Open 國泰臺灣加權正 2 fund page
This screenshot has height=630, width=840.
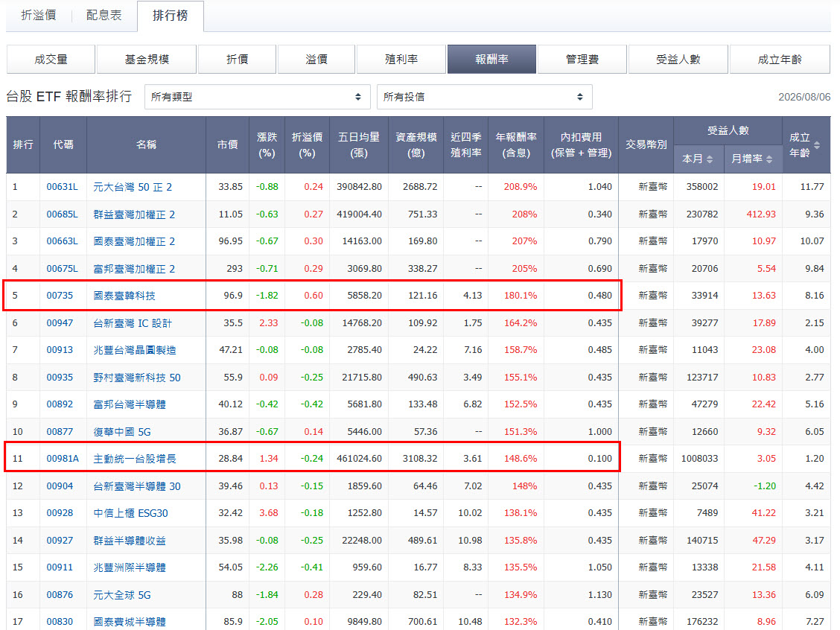tap(134, 241)
